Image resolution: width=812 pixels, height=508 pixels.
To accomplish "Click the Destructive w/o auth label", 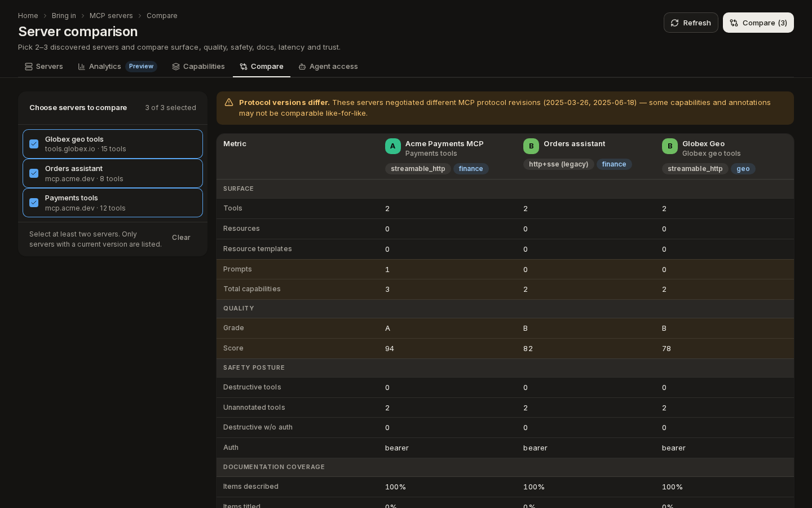I will click(x=258, y=427).
